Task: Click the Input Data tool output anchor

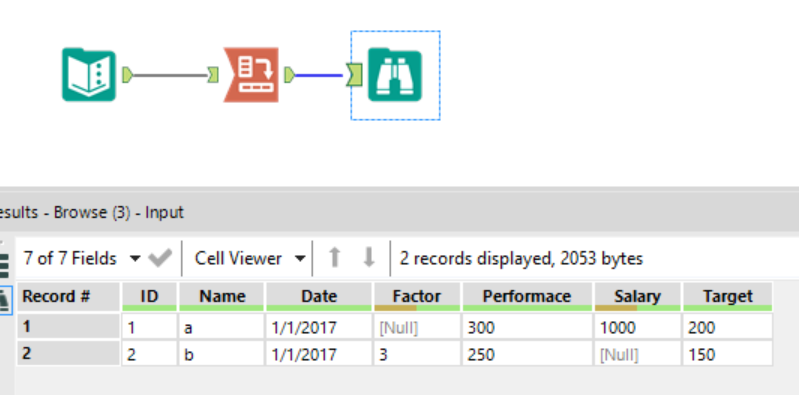Action: (x=127, y=76)
